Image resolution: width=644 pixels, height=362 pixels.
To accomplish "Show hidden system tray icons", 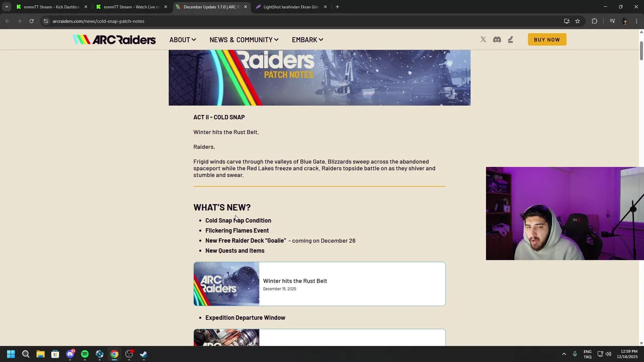I will point(564,354).
